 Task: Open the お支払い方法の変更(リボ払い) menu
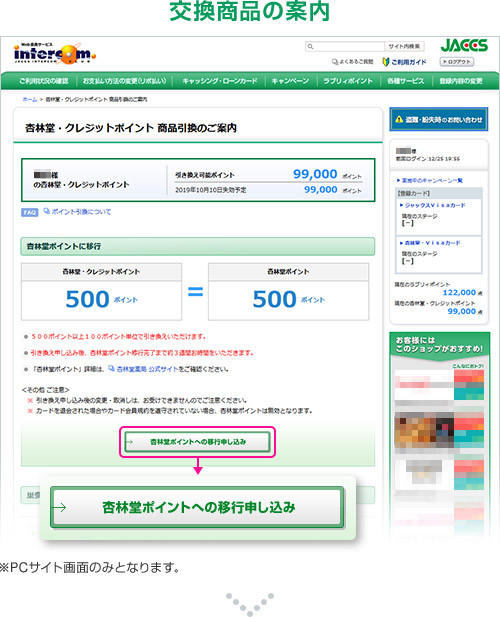tap(124, 81)
